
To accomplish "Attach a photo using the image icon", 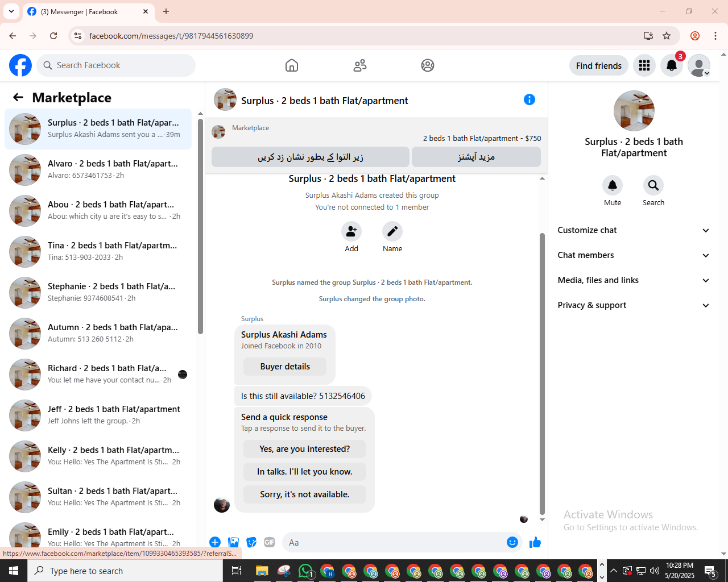I will [x=233, y=542].
